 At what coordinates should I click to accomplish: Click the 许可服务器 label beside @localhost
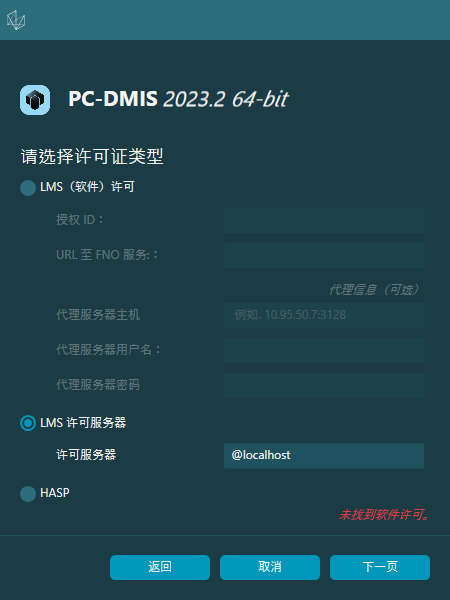click(86, 455)
